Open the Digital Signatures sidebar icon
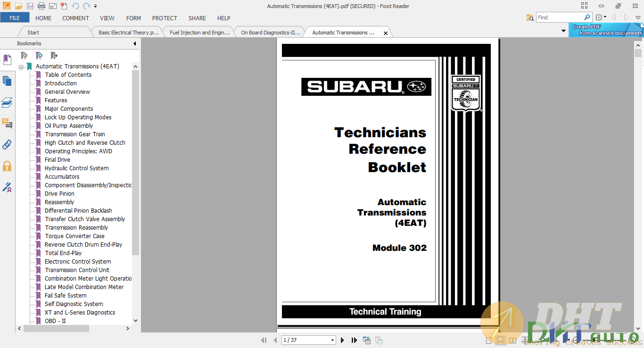Viewport: 644px width, 348px height. click(7, 187)
